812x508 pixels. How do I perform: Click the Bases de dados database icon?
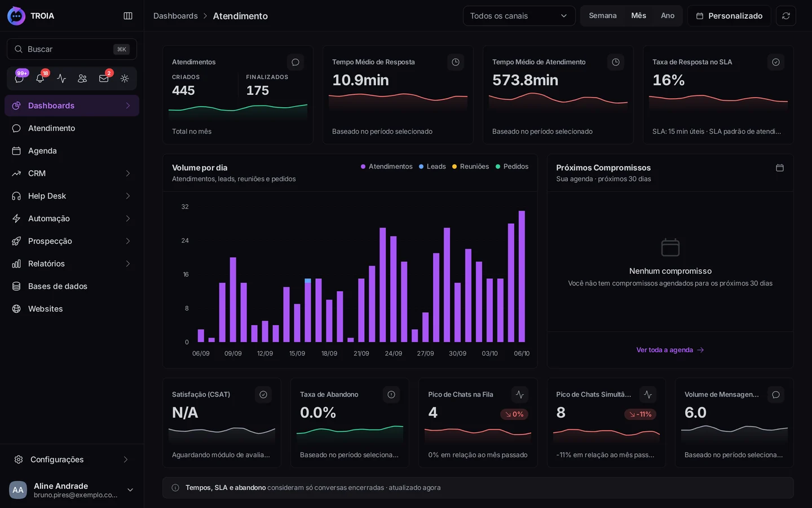16,286
